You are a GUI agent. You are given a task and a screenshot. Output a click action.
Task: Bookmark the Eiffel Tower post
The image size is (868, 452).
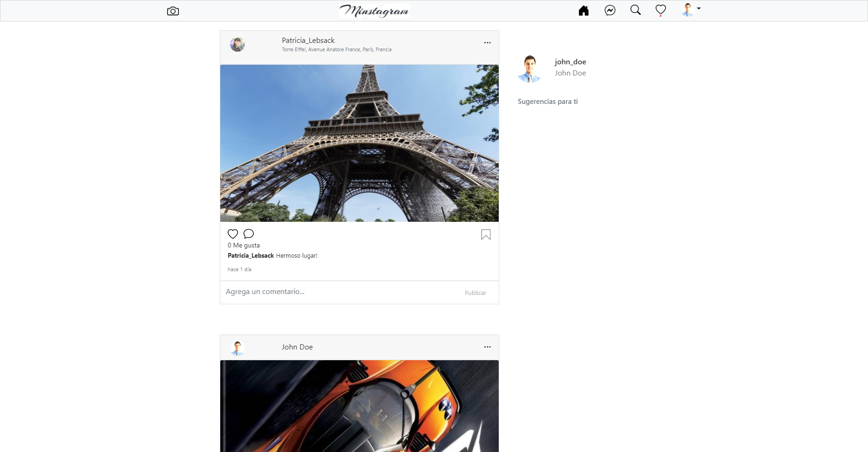coord(486,235)
